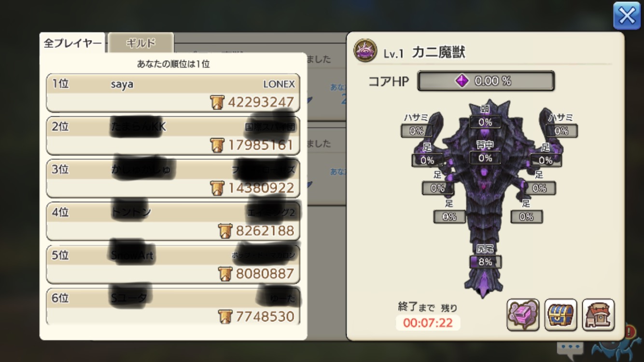
Task: Tap the 00:07:22 remaining timer
Action: (x=428, y=323)
